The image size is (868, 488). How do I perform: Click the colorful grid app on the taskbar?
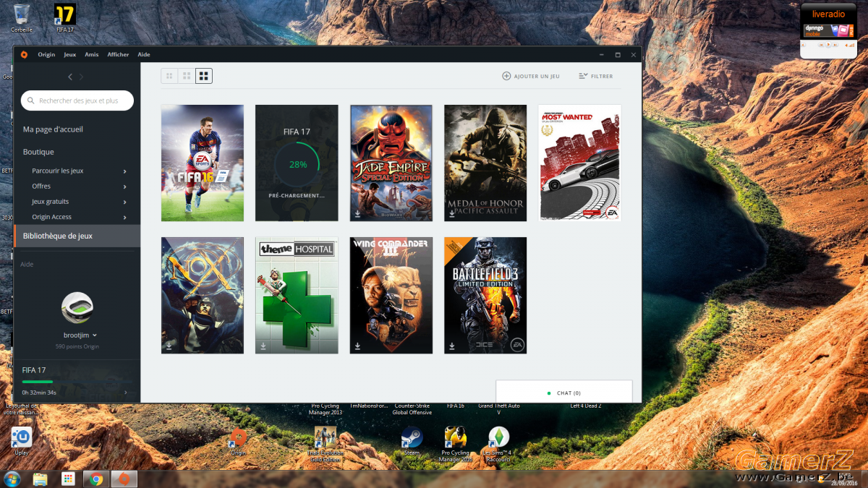tap(68, 479)
